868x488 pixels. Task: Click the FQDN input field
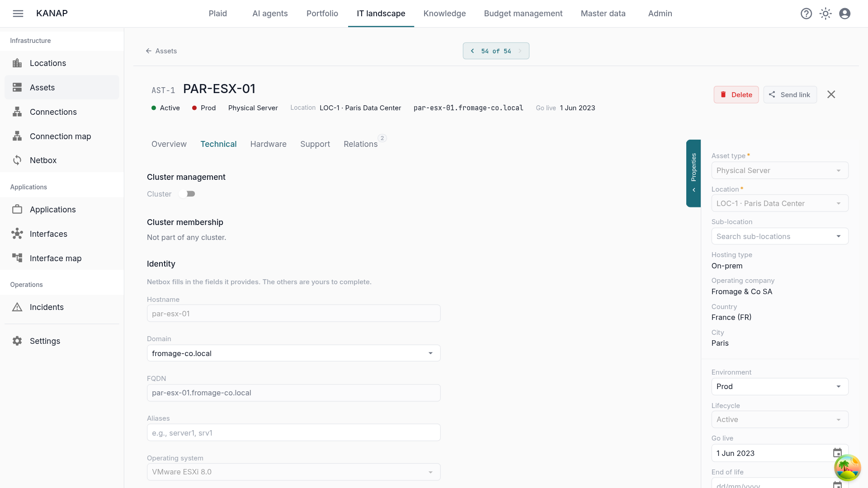(x=294, y=393)
